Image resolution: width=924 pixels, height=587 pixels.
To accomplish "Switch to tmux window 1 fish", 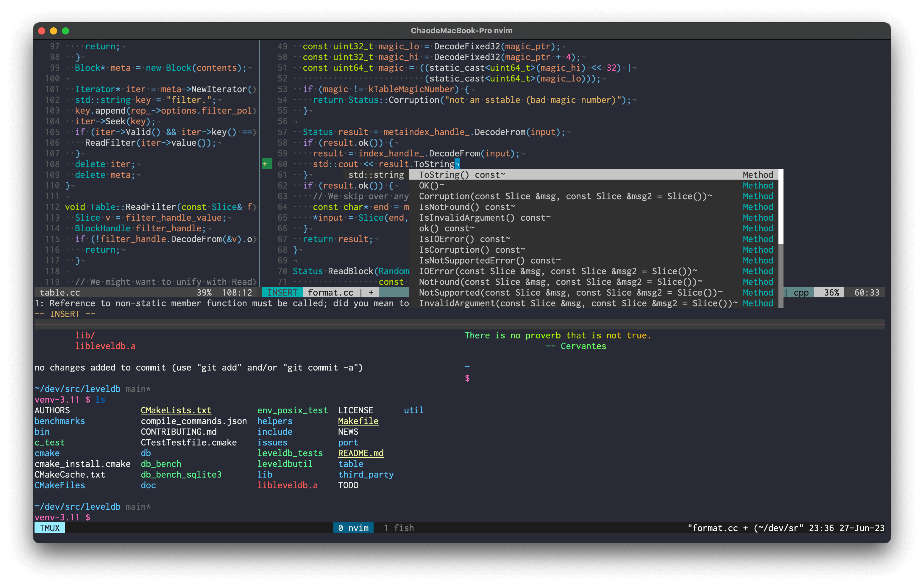I will click(399, 528).
